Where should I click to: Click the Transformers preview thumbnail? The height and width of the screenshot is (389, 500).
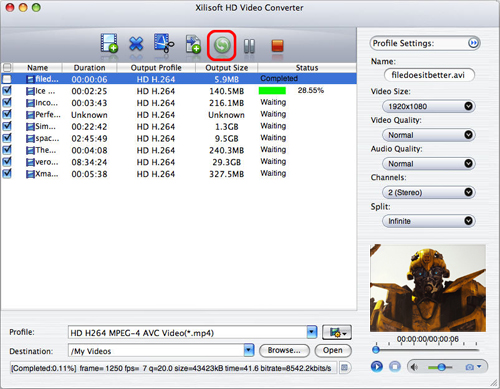[x=428, y=288]
